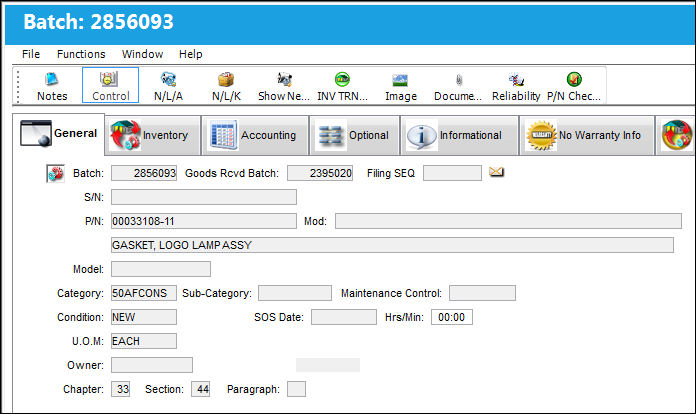Click the Batch field showing 2856093

144,173
